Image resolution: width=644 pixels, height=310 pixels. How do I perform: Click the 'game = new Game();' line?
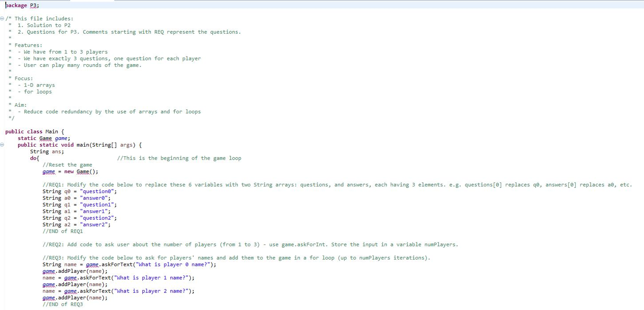click(70, 172)
